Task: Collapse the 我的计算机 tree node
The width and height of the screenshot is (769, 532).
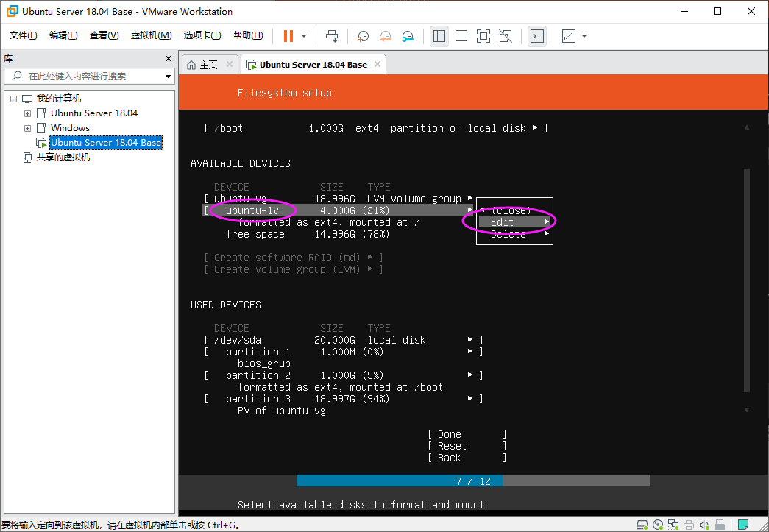Action: coord(14,99)
